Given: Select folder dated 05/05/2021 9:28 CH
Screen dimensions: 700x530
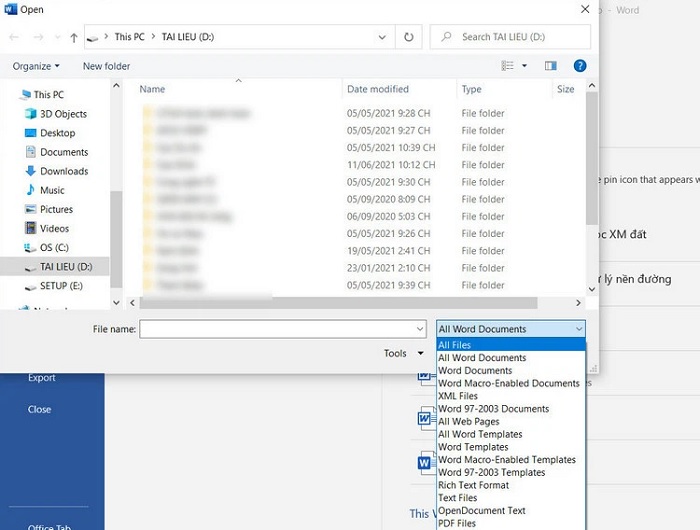Looking at the screenshot, I should click(323, 113).
